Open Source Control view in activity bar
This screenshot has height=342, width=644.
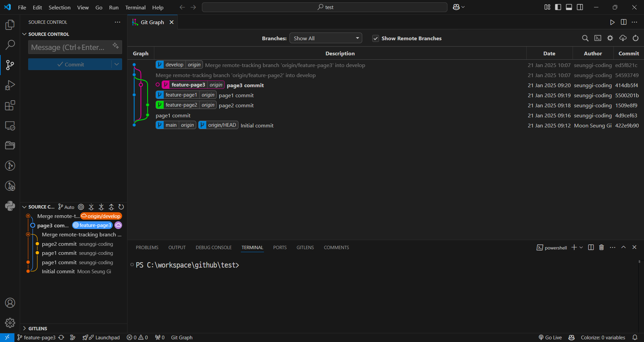[10, 65]
